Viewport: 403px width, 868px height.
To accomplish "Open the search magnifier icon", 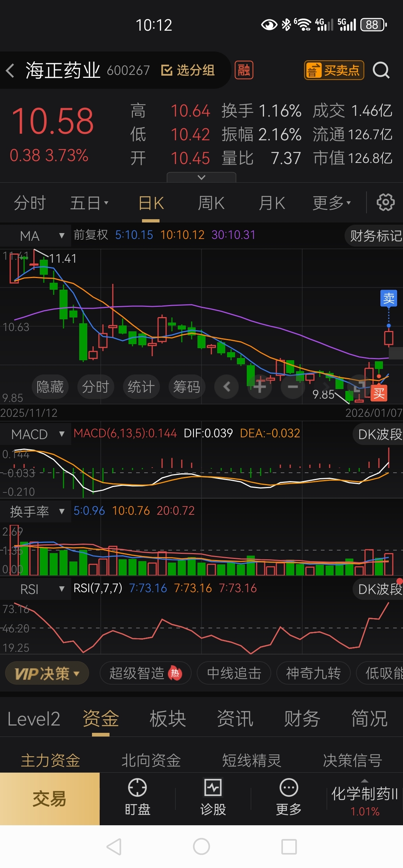I will pyautogui.click(x=381, y=70).
